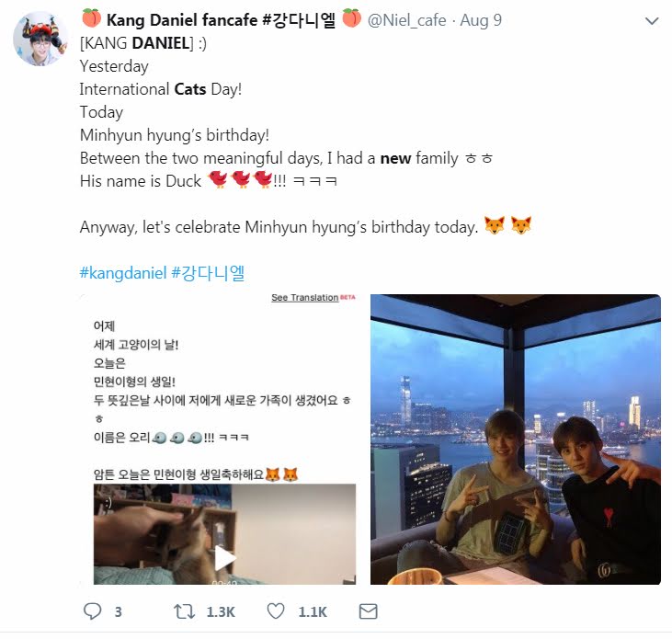Click the @Niel_cafe handle
This screenshot has height=639, width=672.
406,20
